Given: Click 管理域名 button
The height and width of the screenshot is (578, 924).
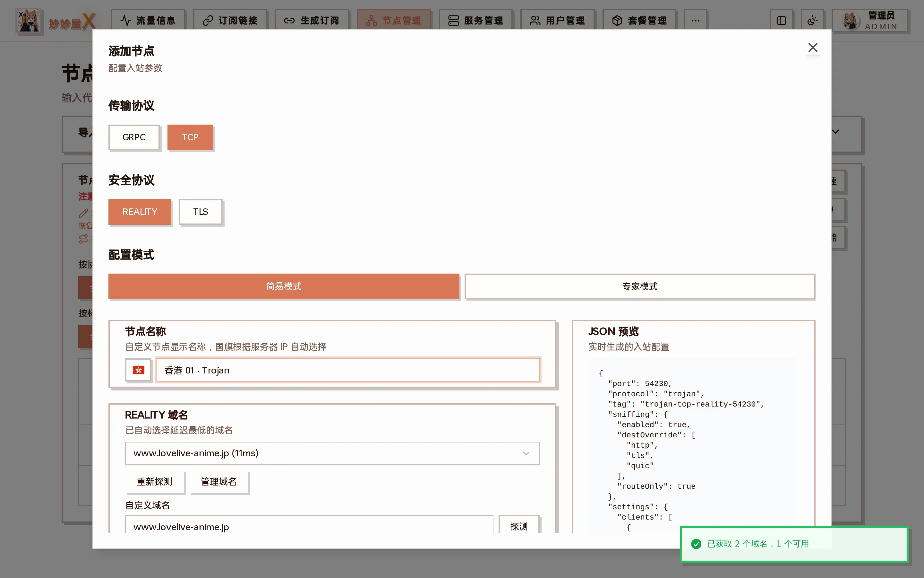Looking at the screenshot, I should (x=219, y=482).
